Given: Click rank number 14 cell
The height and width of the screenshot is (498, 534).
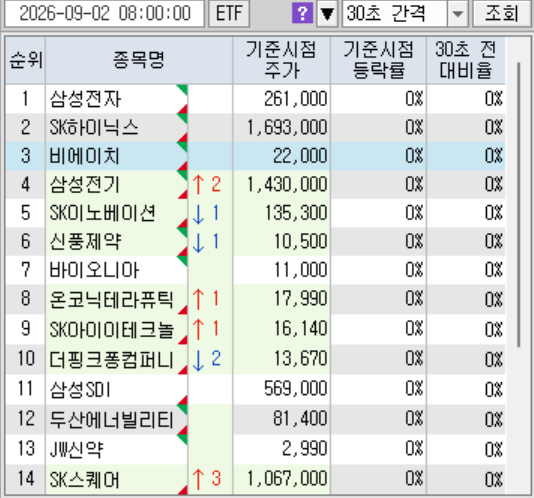Looking at the screenshot, I should pyautogui.click(x=26, y=479).
